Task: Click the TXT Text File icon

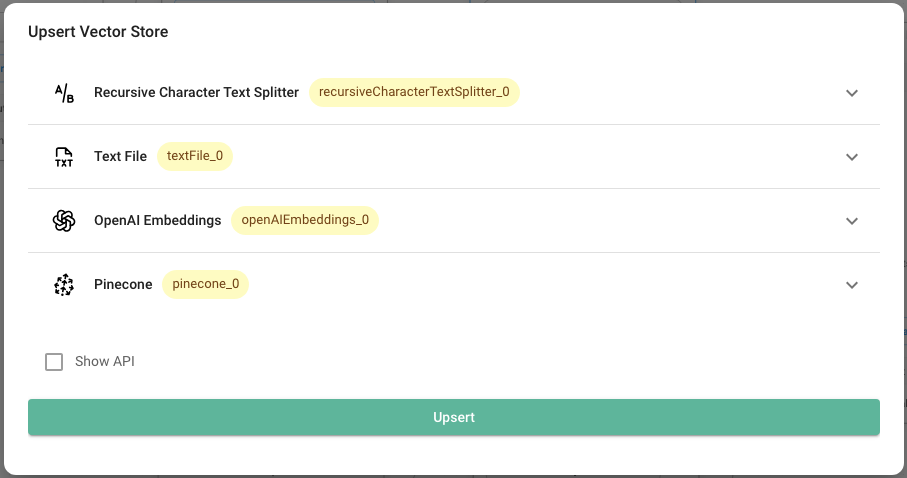Action: (64, 157)
